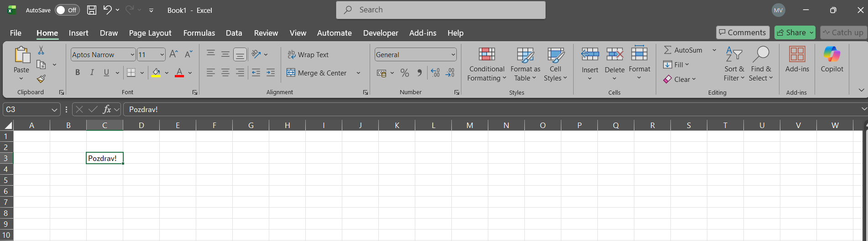Image resolution: width=868 pixels, height=241 pixels.
Task: Cut selection with scissors icon
Action: pyautogui.click(x=41, y=50)
